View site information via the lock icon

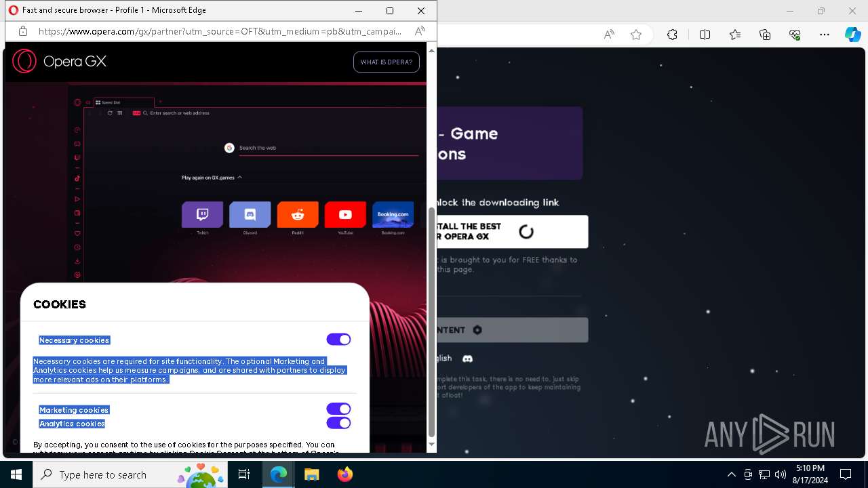point(22,31)
